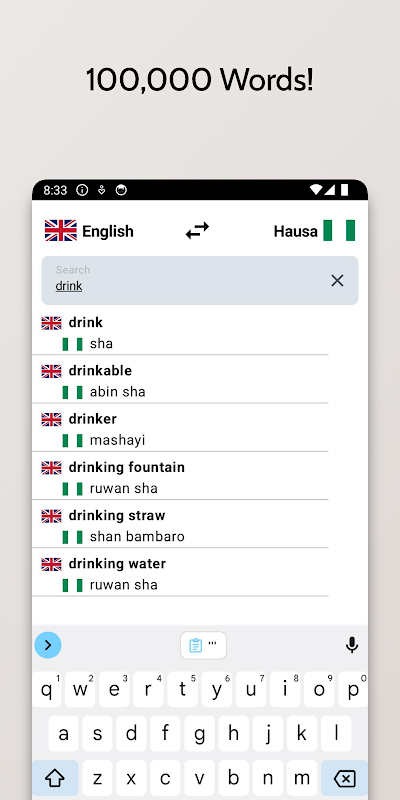Open the keyboard clipboard suggestion chip
This screenshot has height=800, width=400.
coord(203,645)
